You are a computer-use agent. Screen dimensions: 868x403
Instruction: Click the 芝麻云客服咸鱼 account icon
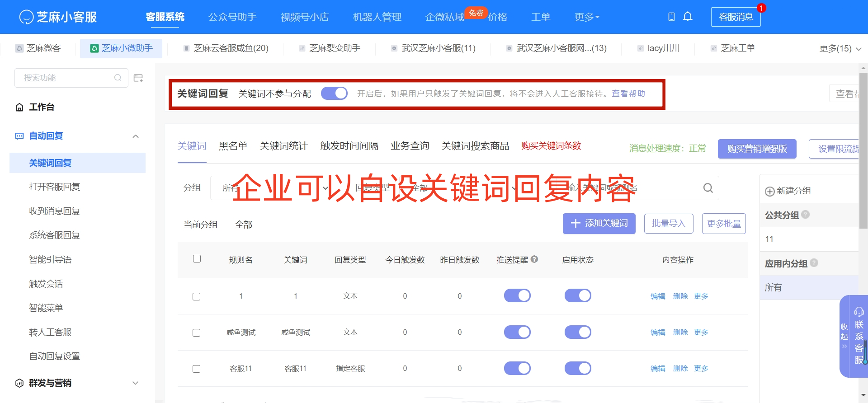(x=186, y=48)
